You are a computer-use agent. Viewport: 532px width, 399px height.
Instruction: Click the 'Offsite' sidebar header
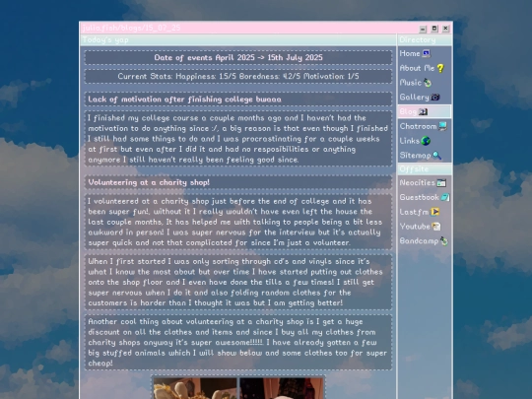[425, 168]
